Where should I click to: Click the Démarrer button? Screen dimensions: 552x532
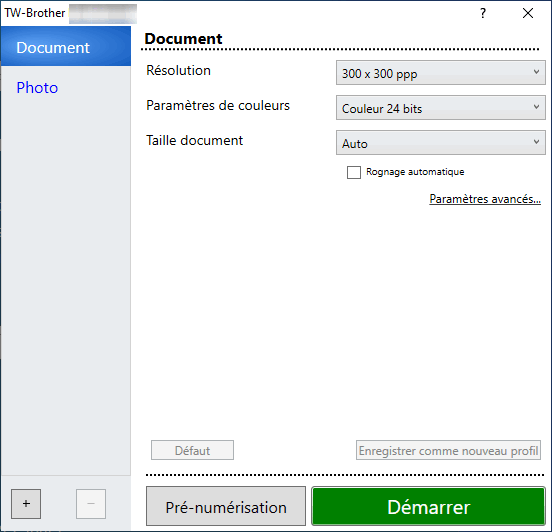428,506
